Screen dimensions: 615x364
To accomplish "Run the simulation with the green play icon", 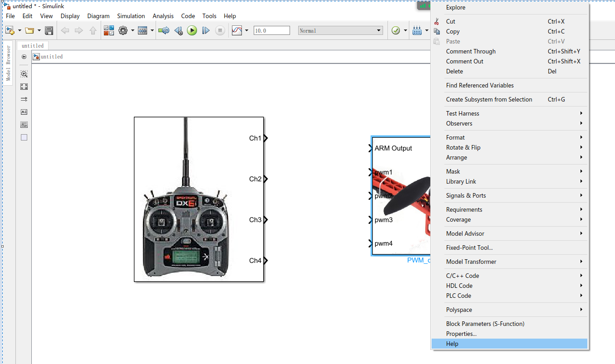I will tap(192, 30).
